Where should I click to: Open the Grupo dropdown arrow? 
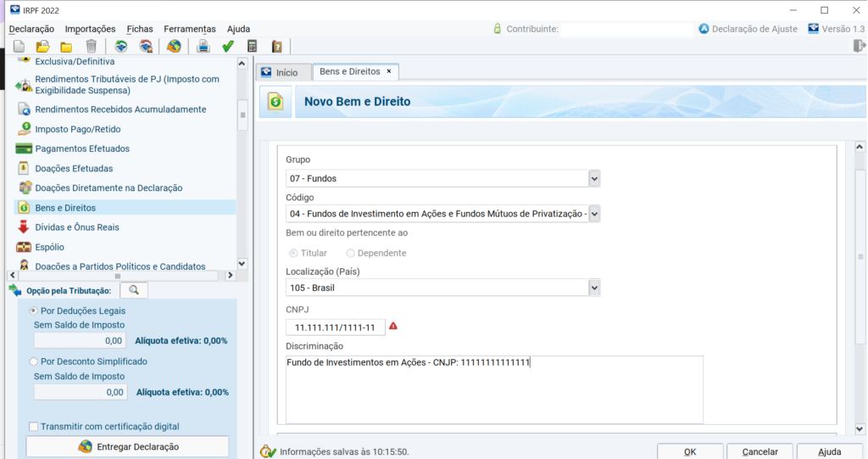(594, 178)
